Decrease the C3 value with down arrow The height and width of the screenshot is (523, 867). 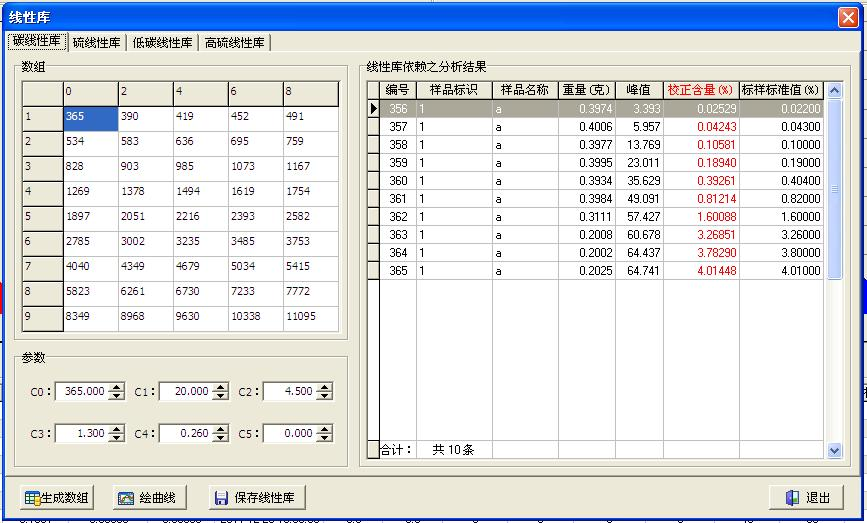coord(116,438)
